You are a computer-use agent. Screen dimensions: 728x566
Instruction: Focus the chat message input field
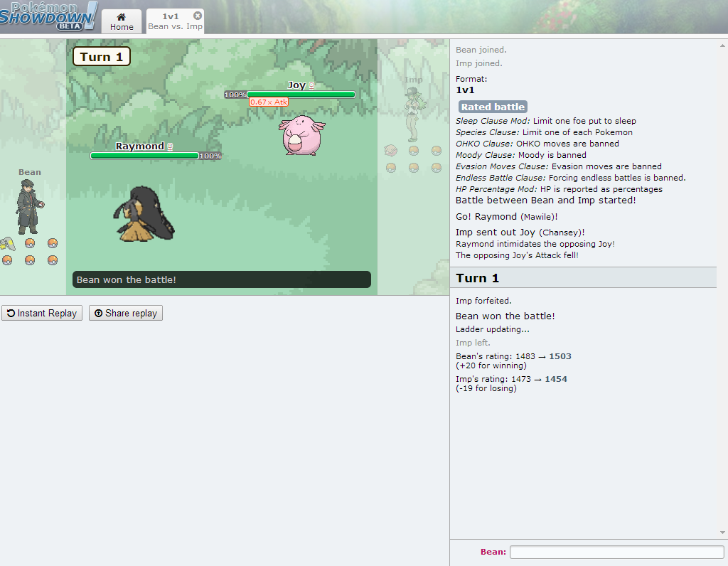point(616,552)
